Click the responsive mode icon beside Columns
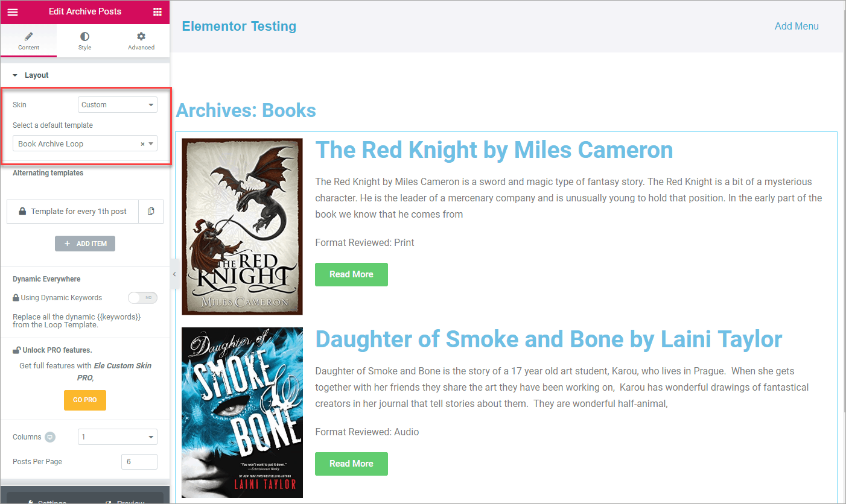The height and width of the screenshot is (504, 846). click(50, 437)
